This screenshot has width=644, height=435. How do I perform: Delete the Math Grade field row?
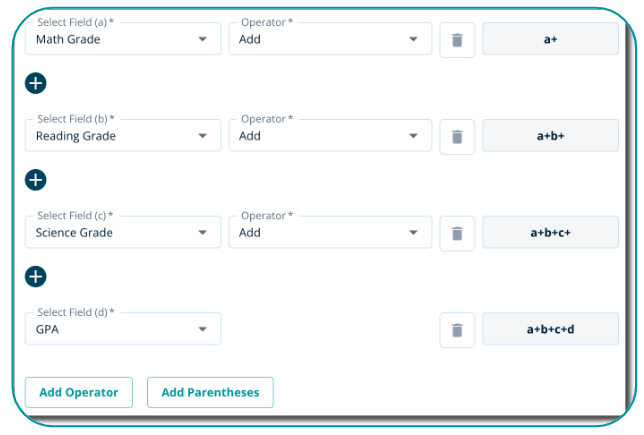[x=457, y=40]
